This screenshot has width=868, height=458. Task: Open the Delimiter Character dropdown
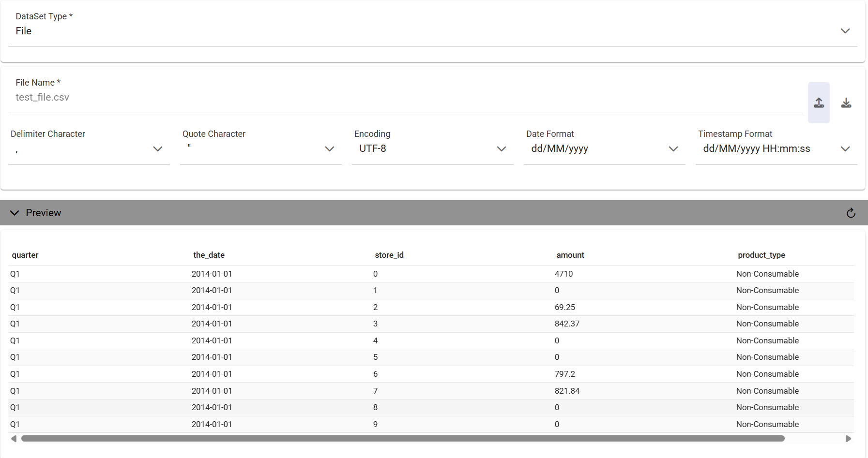click(89, 148)
